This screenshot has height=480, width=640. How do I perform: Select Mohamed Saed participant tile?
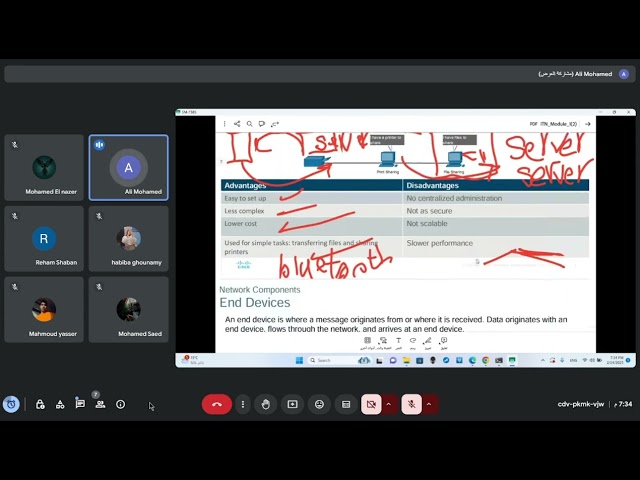pos(129,310)
